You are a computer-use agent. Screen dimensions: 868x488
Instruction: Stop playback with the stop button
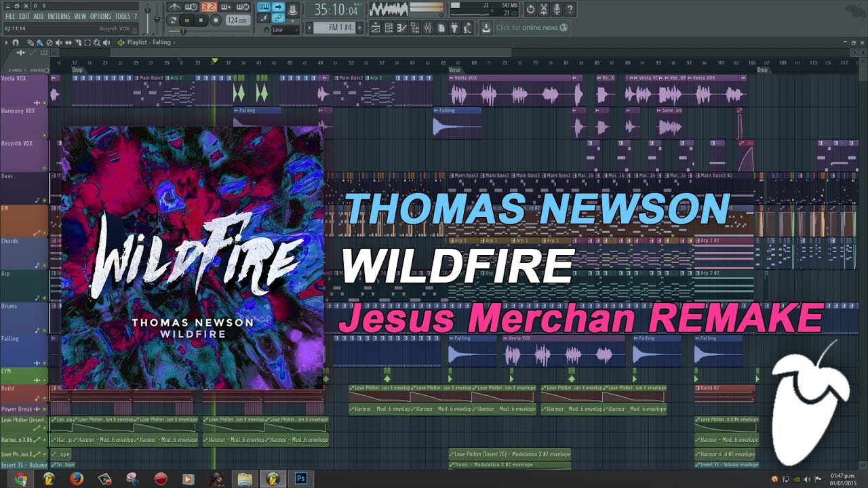pos(201,20)
